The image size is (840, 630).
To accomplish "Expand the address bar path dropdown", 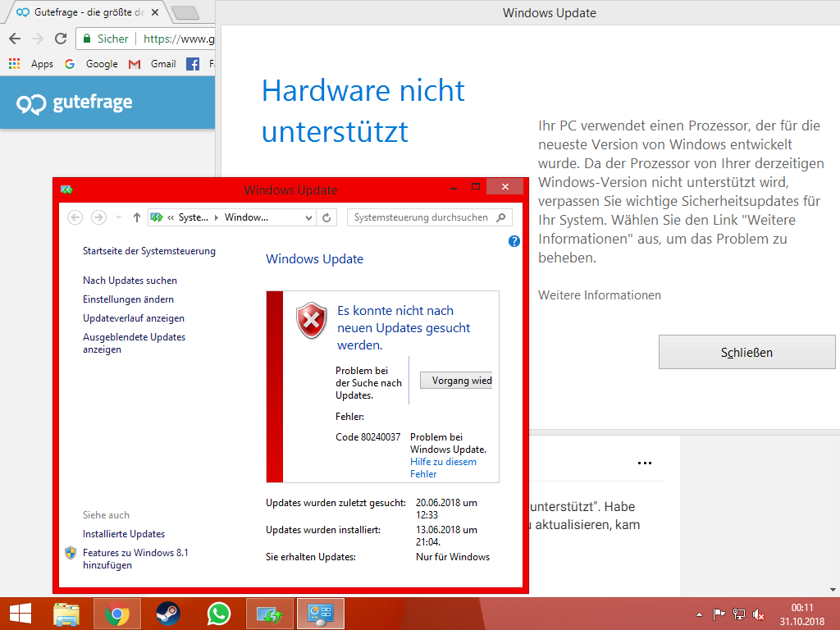I will tap(308, 217).
